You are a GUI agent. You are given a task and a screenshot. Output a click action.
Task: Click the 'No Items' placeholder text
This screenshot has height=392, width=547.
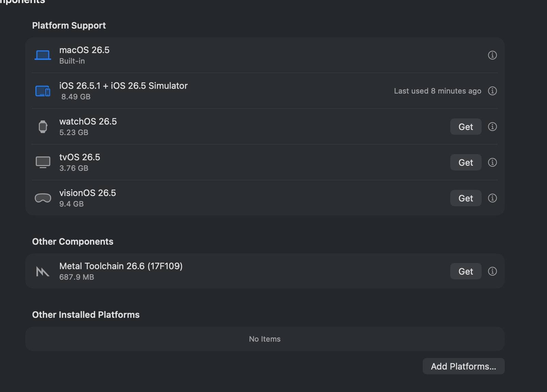(265, 339)
